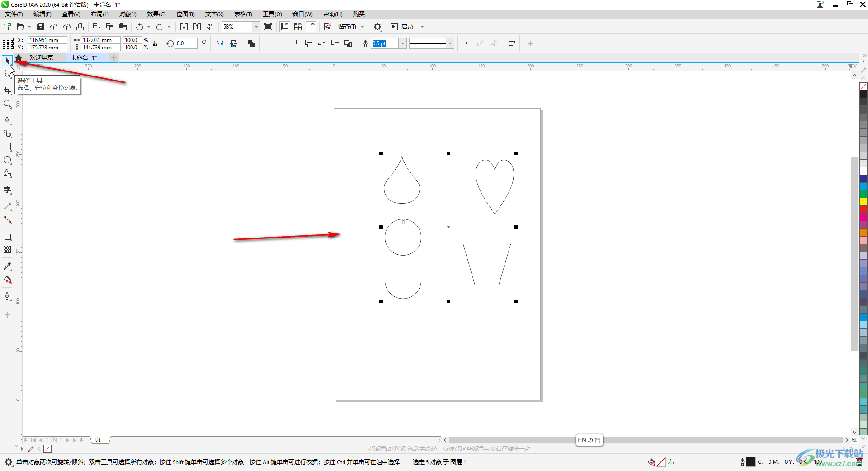Click the Print icon
The width and height of the screenshot is (868, 471).
pos(80,27)
